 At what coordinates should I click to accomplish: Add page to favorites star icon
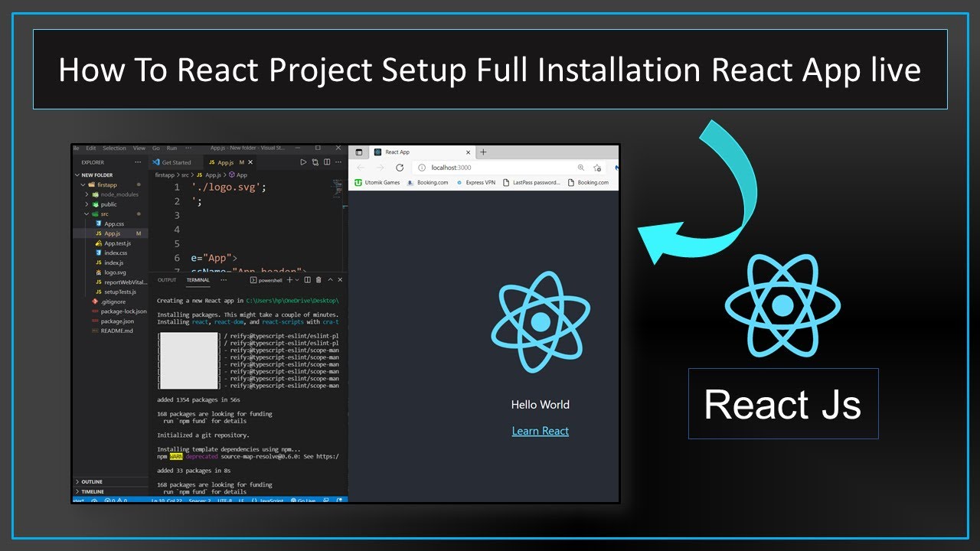pyautogui.click(x=597, y=168)
